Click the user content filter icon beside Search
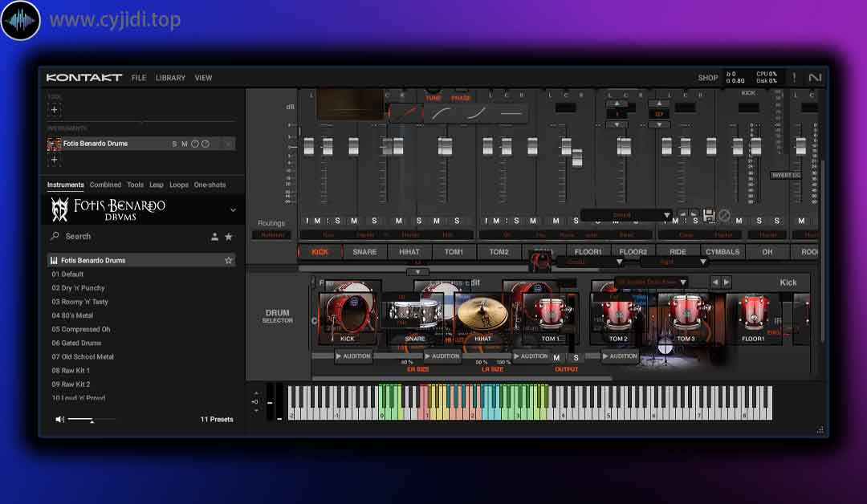This screenshot has height=504, width=867. pos(214,237)
